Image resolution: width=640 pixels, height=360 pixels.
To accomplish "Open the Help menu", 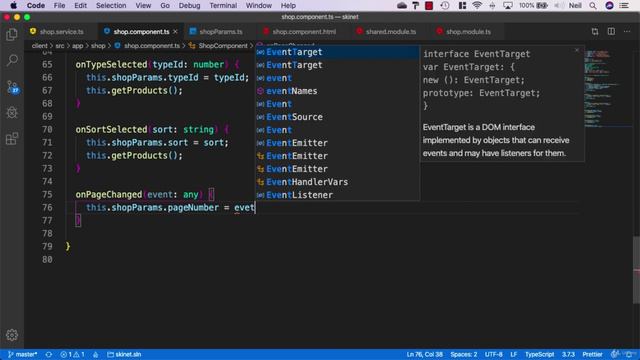I will 288,6.
